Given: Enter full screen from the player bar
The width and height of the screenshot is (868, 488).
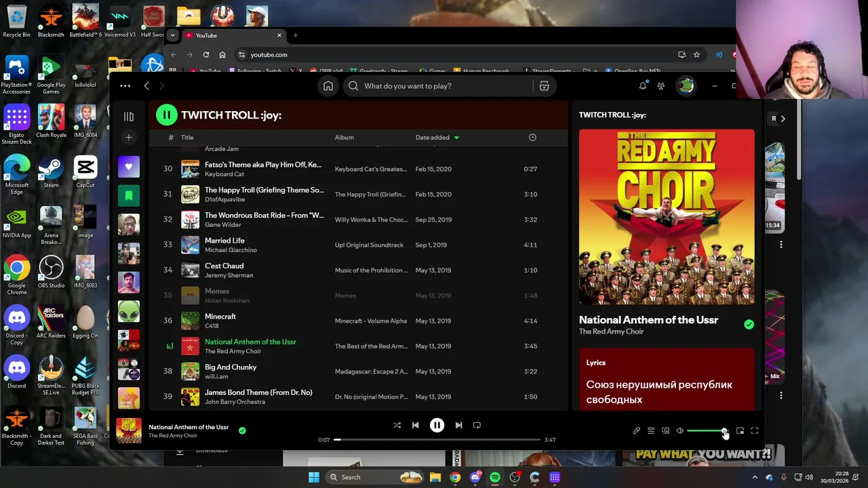Looking at the screenshot, I should [754, 431].
